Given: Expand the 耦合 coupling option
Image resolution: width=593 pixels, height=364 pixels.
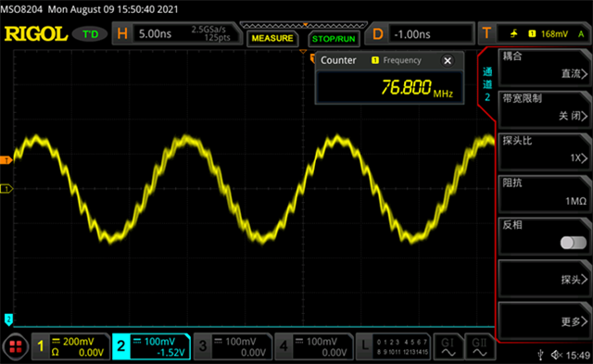Looking at the screenshot, I should click(545, 68).
